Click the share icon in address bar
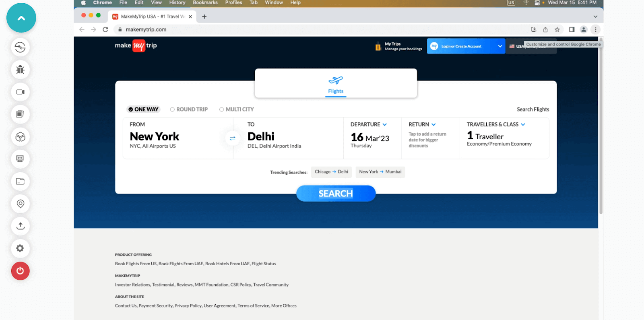 coord(545,29)
